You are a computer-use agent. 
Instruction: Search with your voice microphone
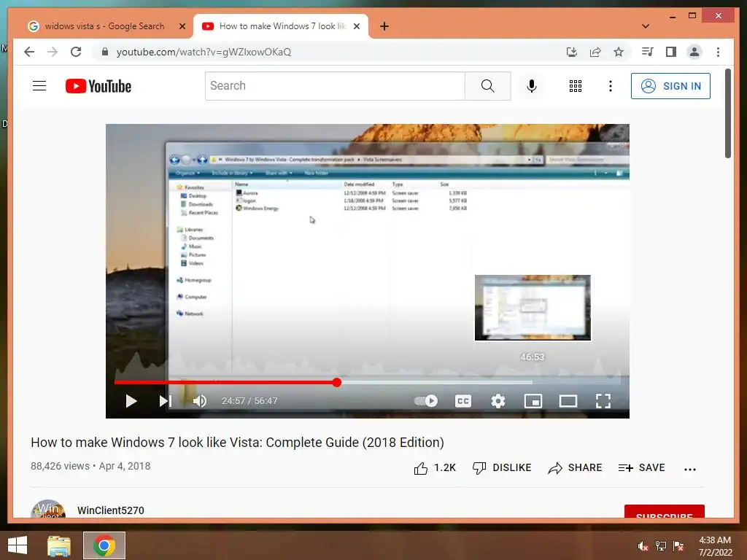532,86
